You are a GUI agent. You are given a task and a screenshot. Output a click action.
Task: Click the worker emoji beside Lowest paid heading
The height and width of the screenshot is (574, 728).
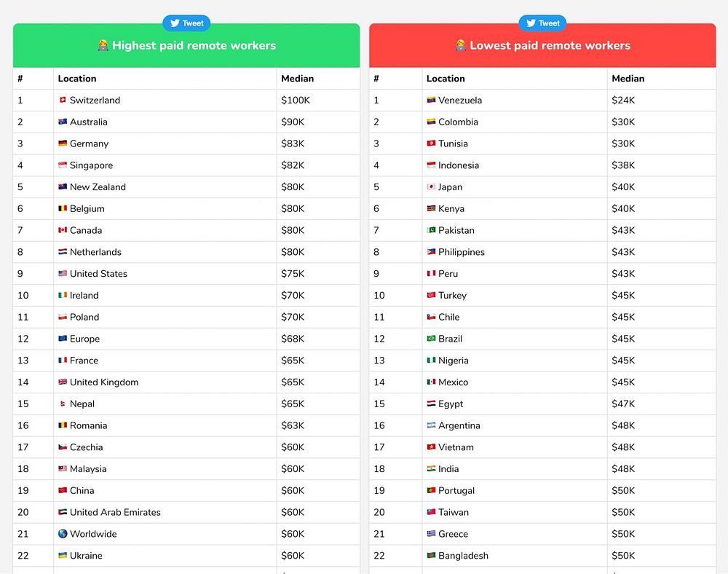click(x=461, y=45)
